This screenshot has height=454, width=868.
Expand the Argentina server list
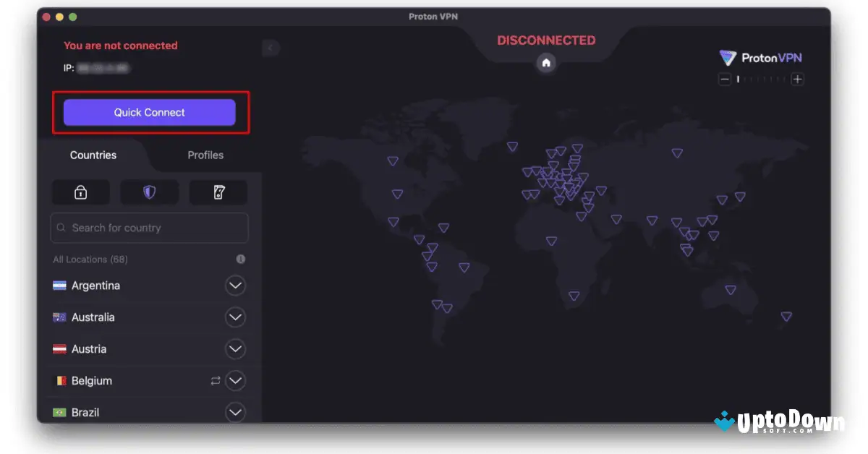click(235, 285)
